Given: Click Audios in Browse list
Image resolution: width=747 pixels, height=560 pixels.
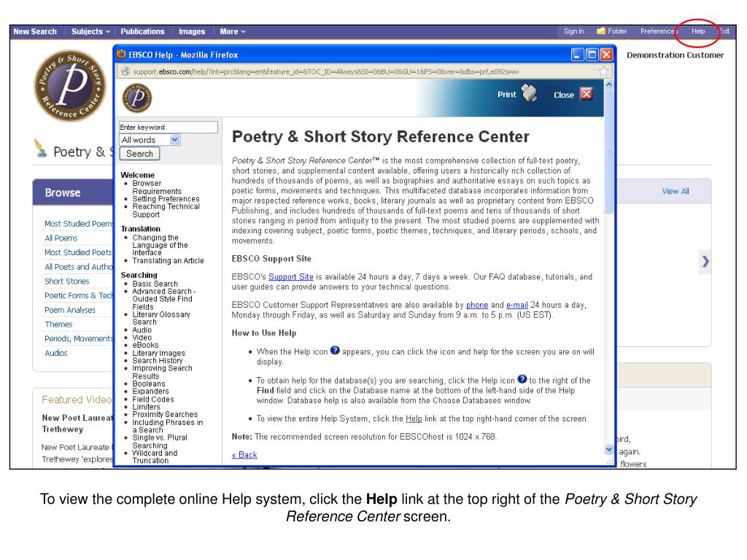Looking at the screenshot, I should (x=55, y=354).
